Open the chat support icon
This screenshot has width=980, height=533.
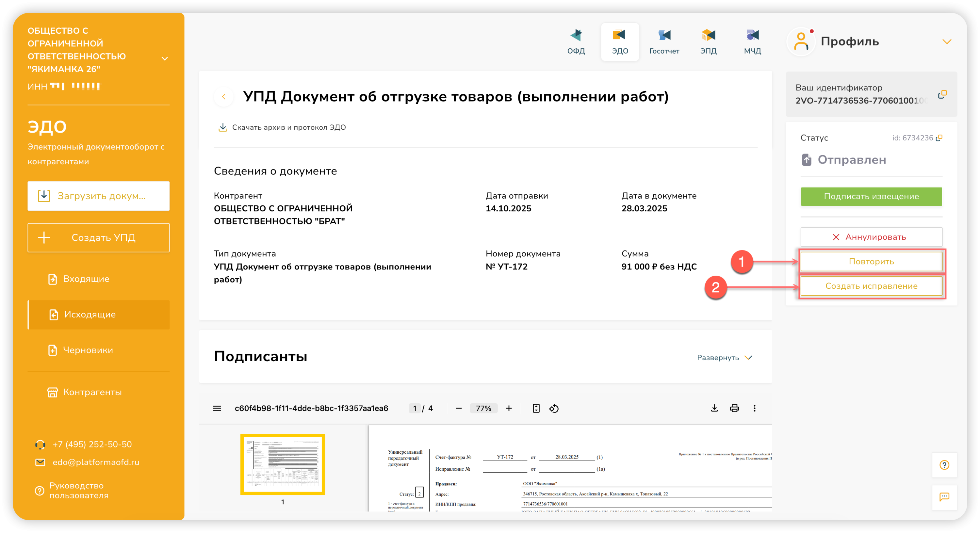point(944,497)
